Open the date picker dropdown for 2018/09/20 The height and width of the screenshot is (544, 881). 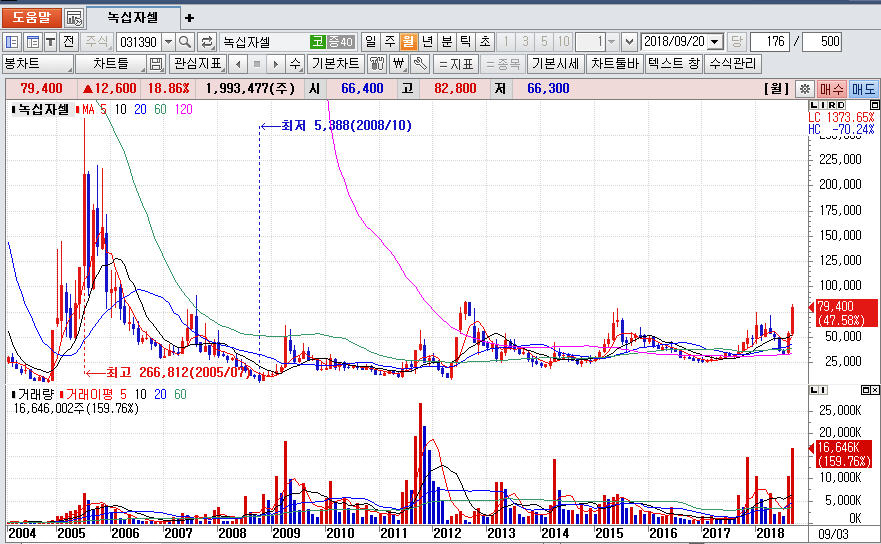715,42
